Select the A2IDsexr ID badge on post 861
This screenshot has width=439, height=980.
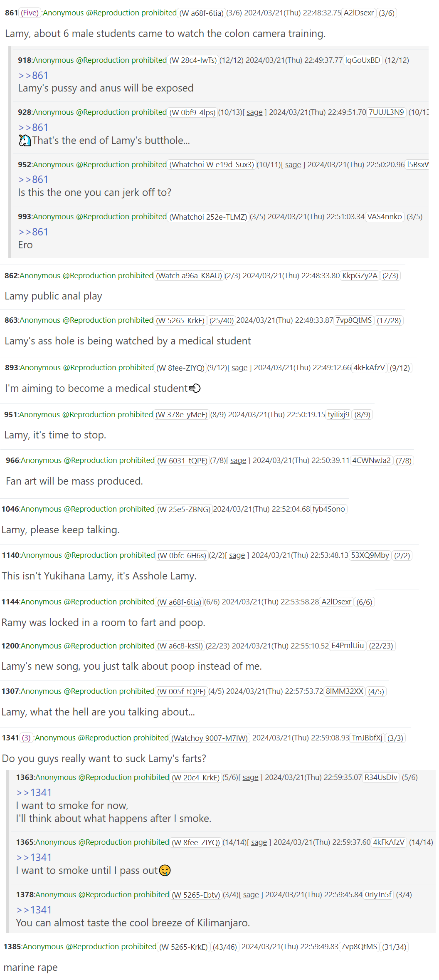click(x=359, y=13)
